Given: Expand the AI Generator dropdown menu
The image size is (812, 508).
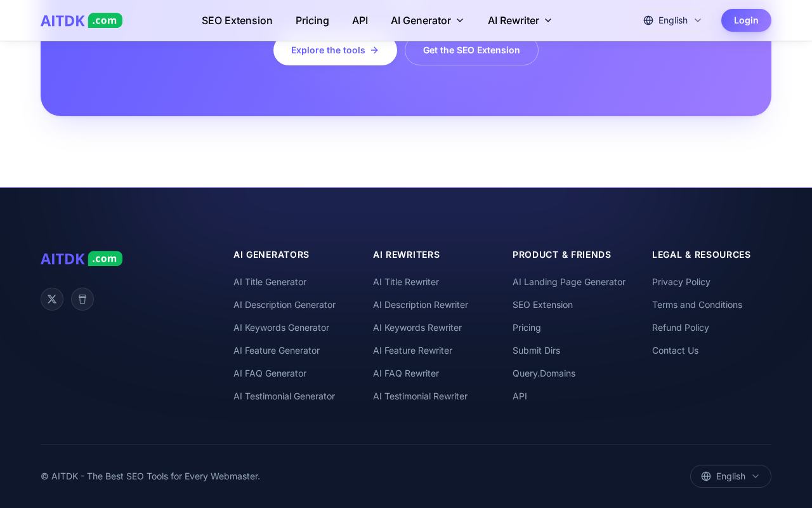Looking at the screenshot, I should 428,20.
